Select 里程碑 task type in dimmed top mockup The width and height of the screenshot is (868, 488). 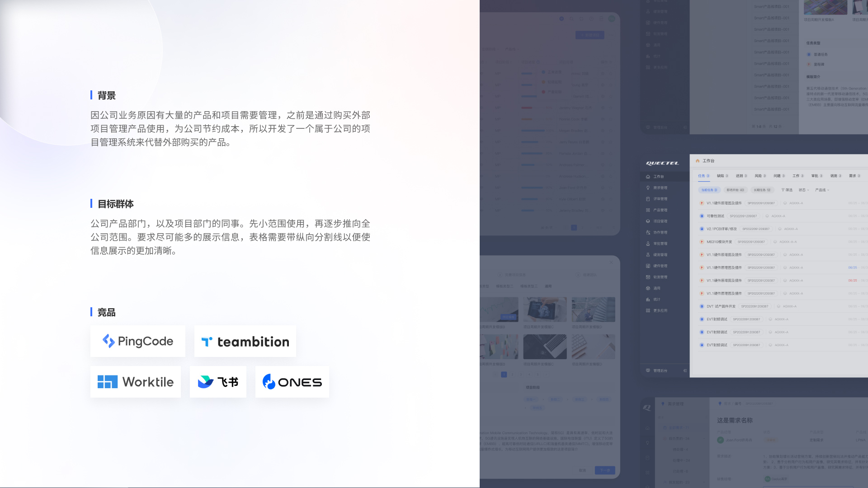[816, 64]
